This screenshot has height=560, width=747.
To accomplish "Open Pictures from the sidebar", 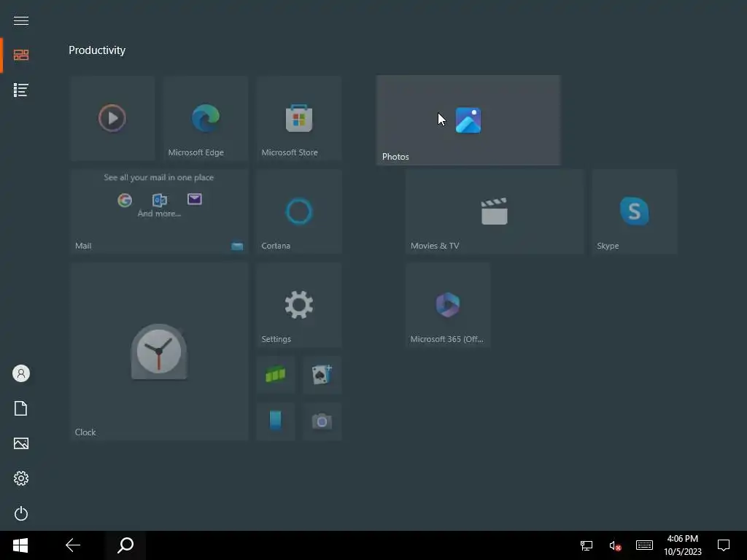I will click(x=21, y=443).
